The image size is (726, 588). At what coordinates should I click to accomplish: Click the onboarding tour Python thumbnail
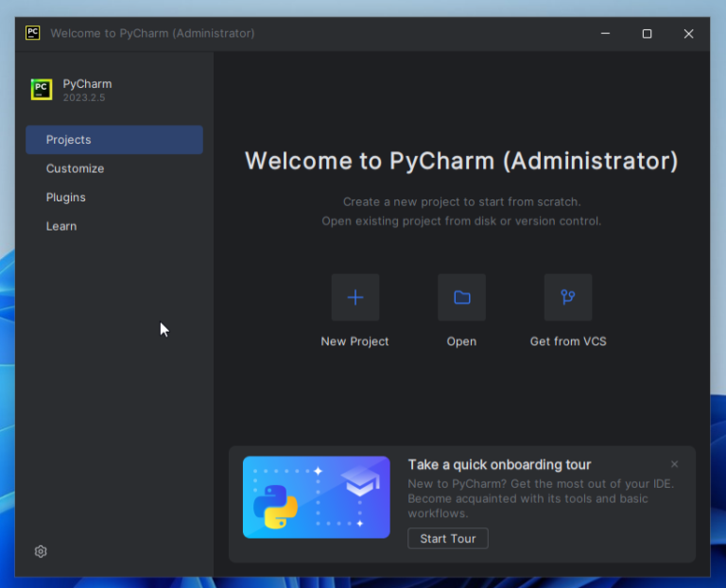coord(317,497)
